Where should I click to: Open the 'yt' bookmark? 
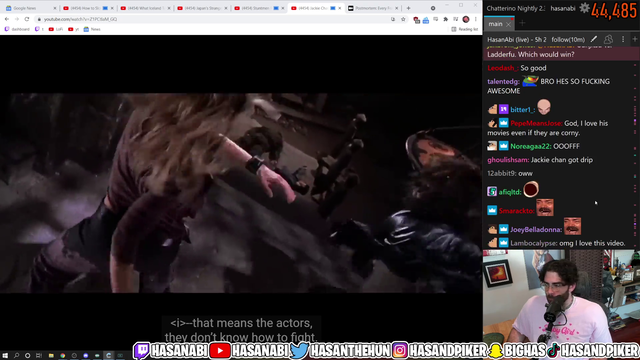(x=74, y=29)
